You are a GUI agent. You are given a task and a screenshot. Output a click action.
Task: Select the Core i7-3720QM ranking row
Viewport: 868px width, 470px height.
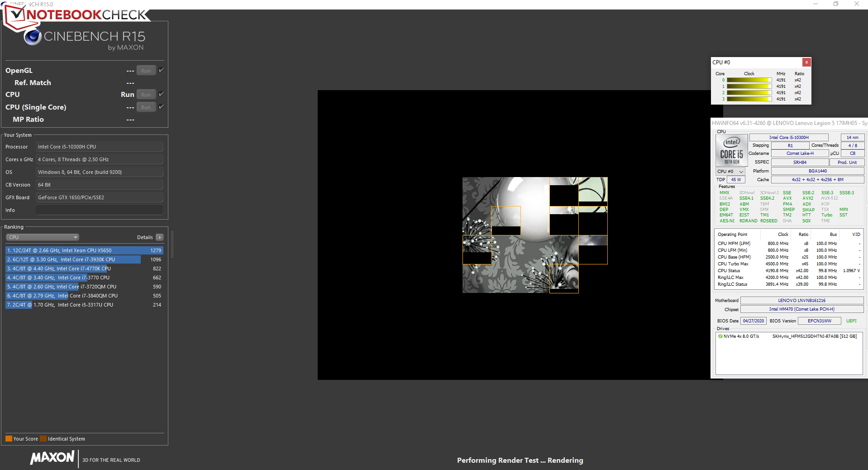point(84,287)
